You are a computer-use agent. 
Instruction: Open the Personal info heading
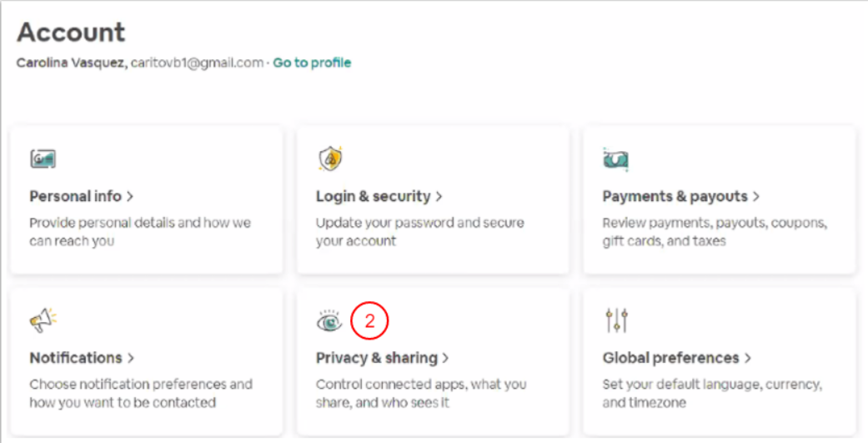[x=82, y=197]
